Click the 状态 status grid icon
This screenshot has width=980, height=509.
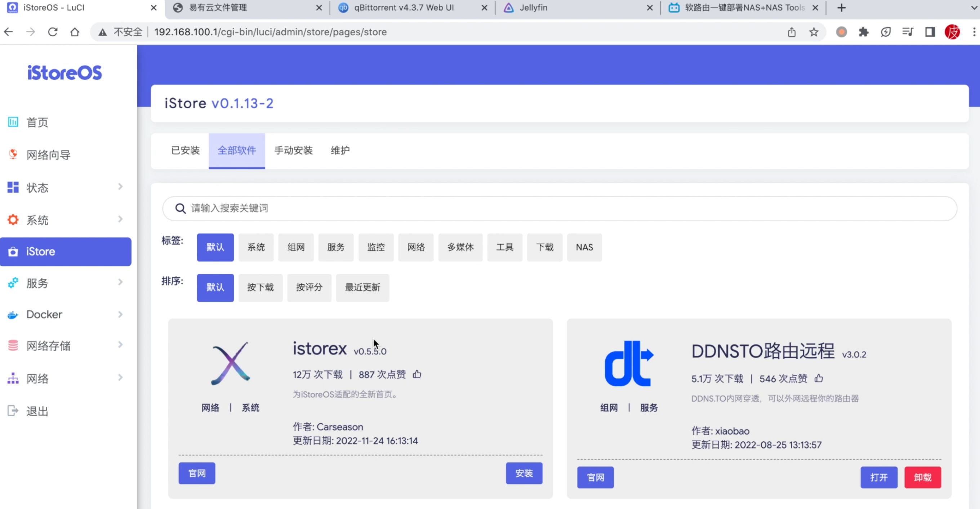[13, 187]
